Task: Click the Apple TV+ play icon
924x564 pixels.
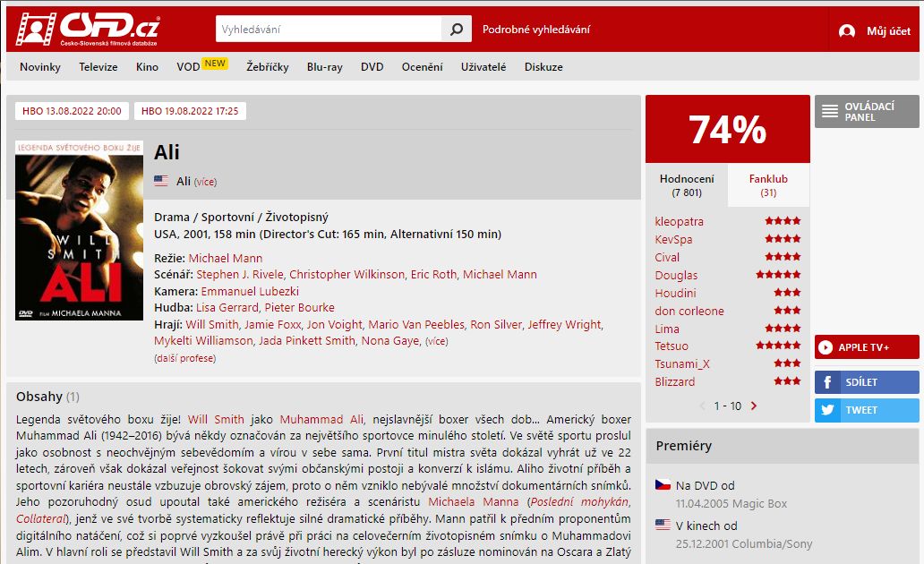Action: 826,347
